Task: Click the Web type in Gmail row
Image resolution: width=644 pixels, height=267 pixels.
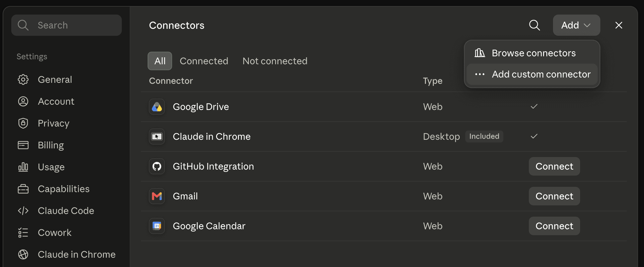Action: coord(433,196)
